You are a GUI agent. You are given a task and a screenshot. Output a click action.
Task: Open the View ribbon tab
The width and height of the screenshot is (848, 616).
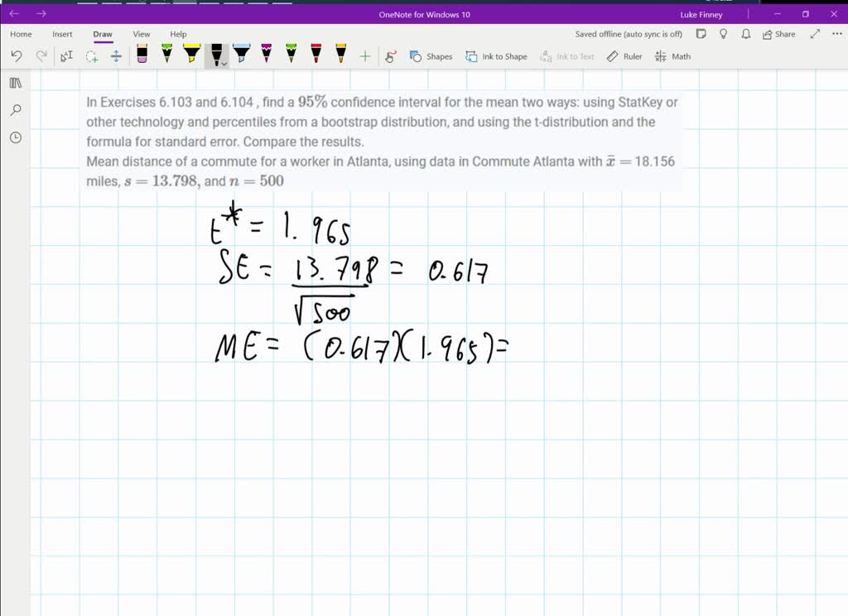[141, 34]
